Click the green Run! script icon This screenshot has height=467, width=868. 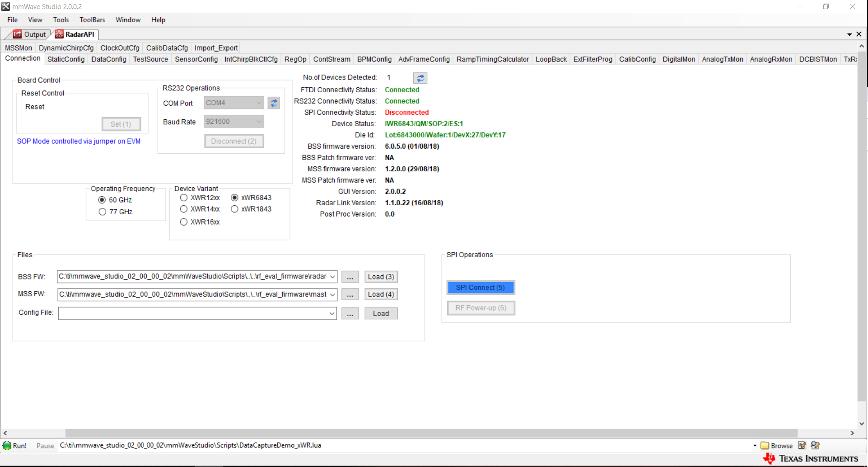click(x=7, y=445)
